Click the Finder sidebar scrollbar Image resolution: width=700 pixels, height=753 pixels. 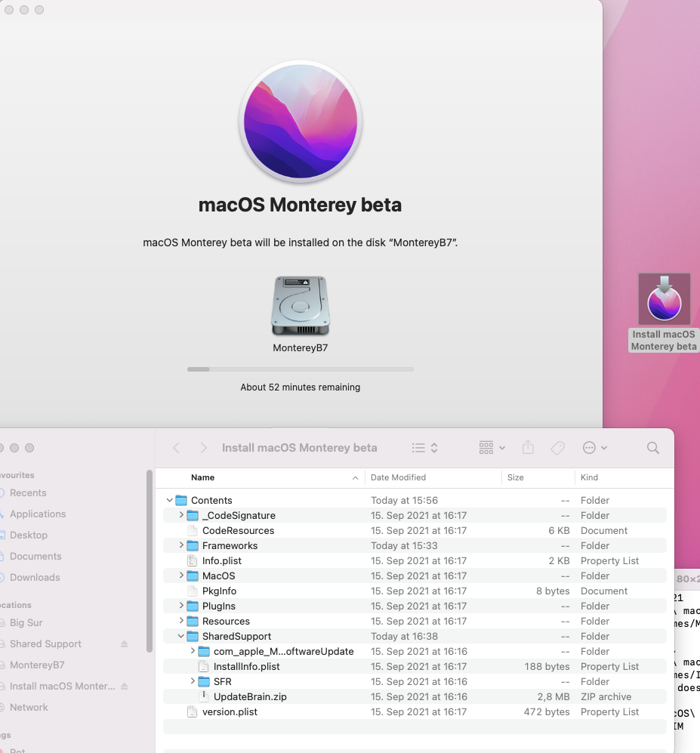click(150, 561)
